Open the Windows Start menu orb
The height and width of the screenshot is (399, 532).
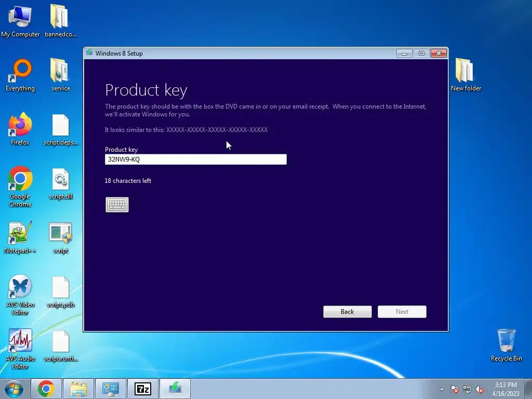(x=14, y=389)
